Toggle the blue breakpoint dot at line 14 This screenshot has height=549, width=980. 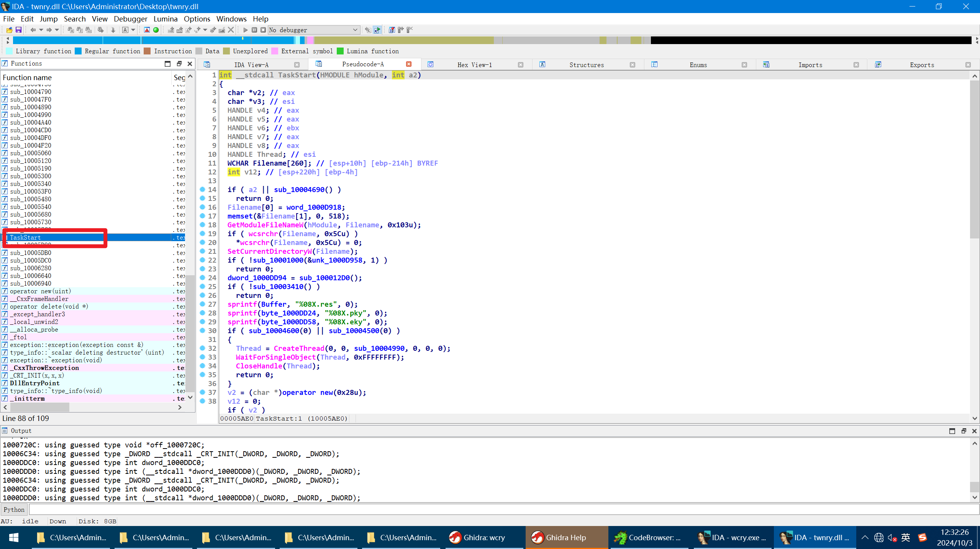point(202,189)
